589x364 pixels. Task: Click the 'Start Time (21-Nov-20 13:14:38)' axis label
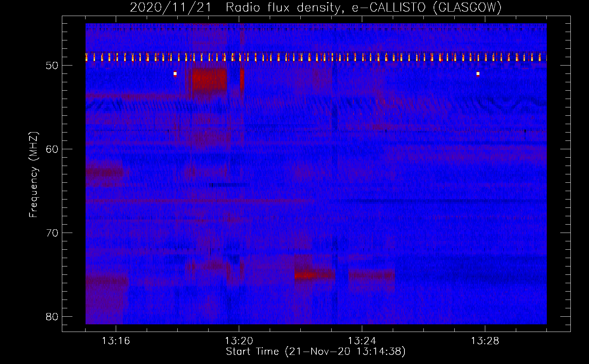pos(316,352)
